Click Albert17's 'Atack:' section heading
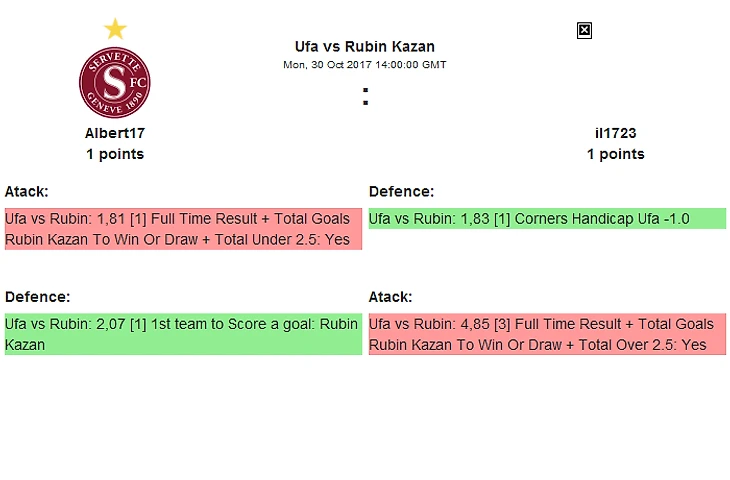730x480 pixels. (27, 191)
